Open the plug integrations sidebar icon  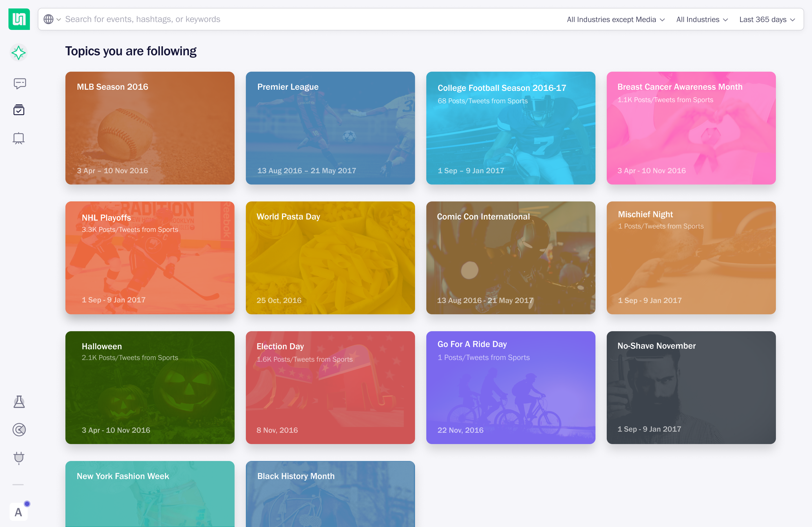point(19,457)
